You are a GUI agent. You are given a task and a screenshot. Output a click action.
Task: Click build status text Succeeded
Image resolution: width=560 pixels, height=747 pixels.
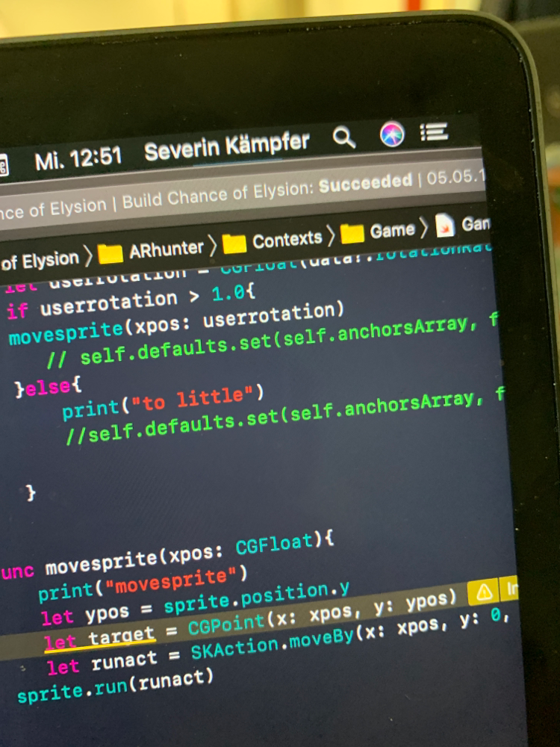pyautogui.click(x=365, y=184)
